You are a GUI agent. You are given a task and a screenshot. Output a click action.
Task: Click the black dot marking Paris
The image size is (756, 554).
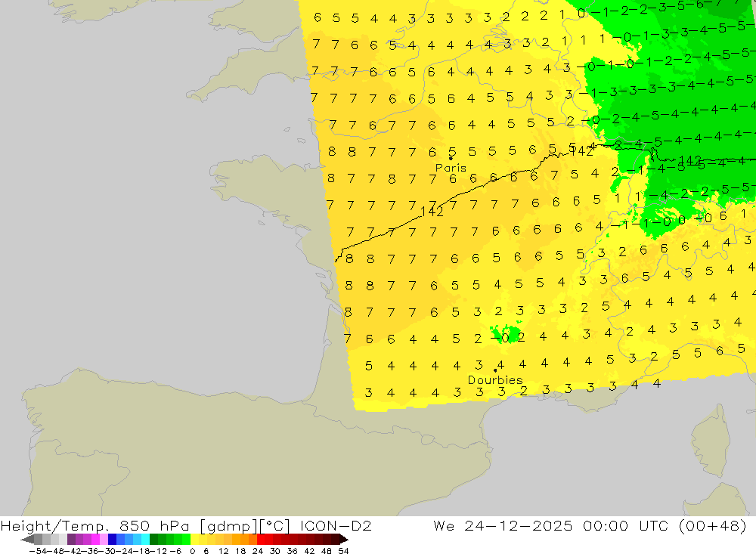click(x=451, y=158)
